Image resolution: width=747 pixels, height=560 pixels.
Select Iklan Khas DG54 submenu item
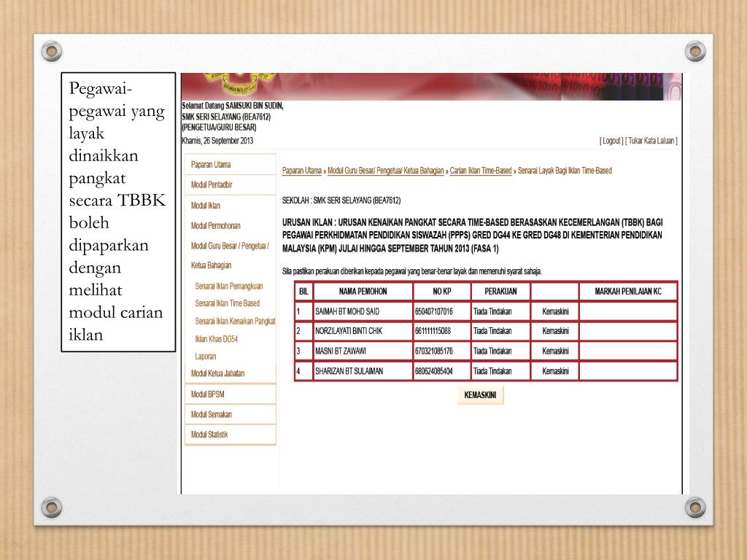[216, 339]
